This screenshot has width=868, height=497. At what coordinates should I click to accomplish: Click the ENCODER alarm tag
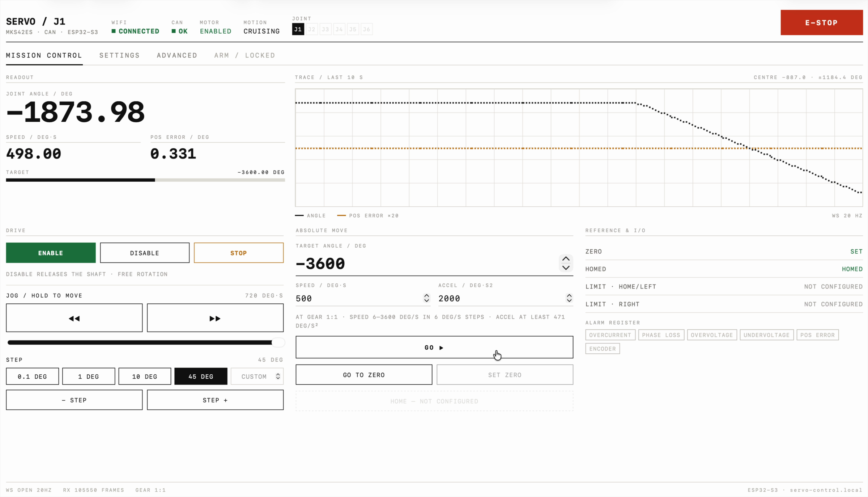coord(603,349)
